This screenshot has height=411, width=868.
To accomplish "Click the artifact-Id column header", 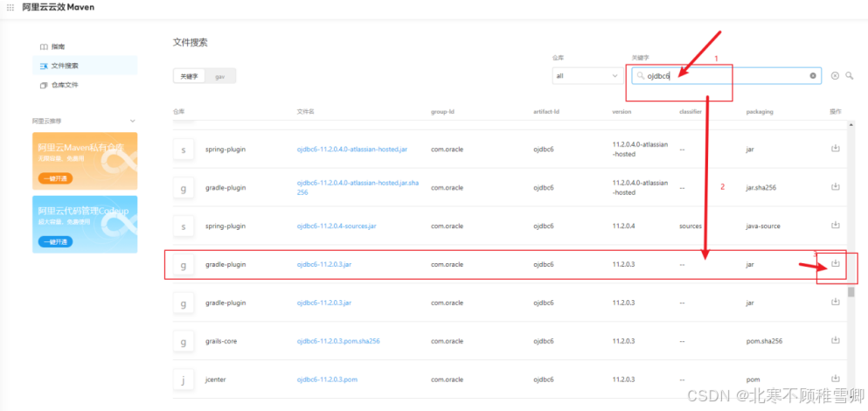I will pyautogui.click(x=546, y=111).
